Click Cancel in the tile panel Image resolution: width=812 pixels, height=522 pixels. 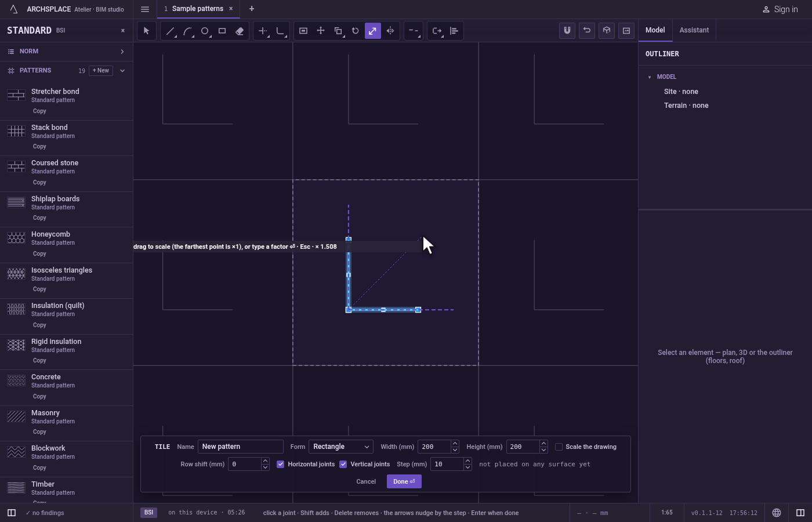click(366, 481)
